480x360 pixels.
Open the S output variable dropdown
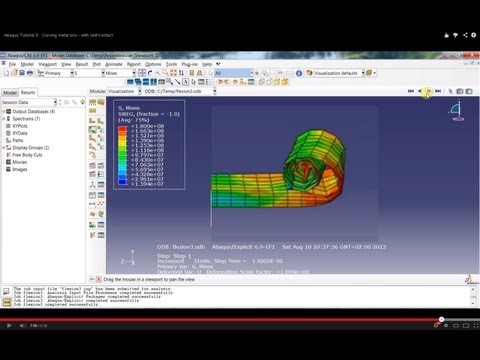click(x=103, y=73)
